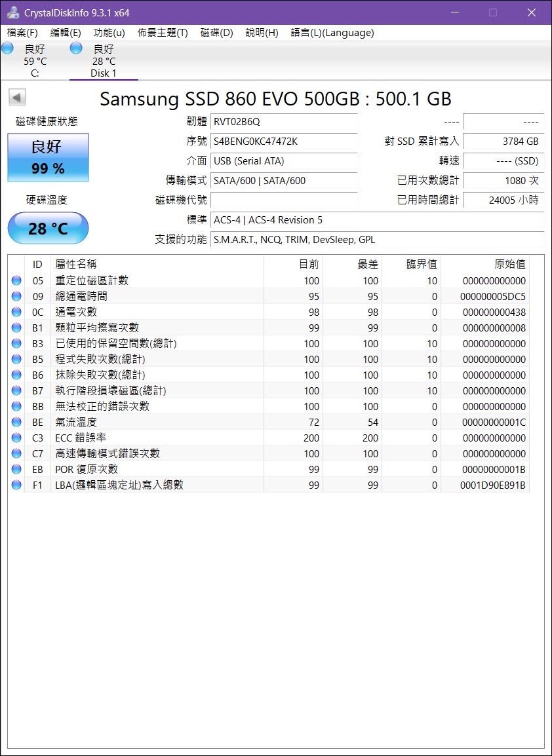Screen dimensions: 552x756
Task: Click status orb for POR 復原次數 row
Action: [16, 470]
